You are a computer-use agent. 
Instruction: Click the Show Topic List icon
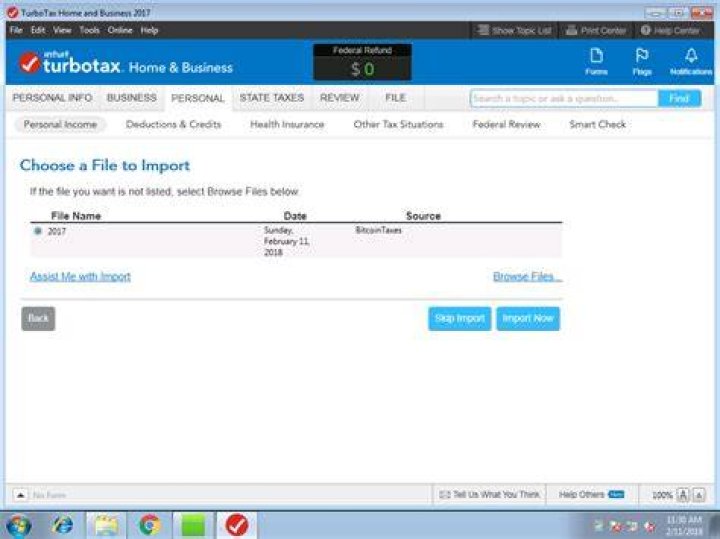point(483,30)
